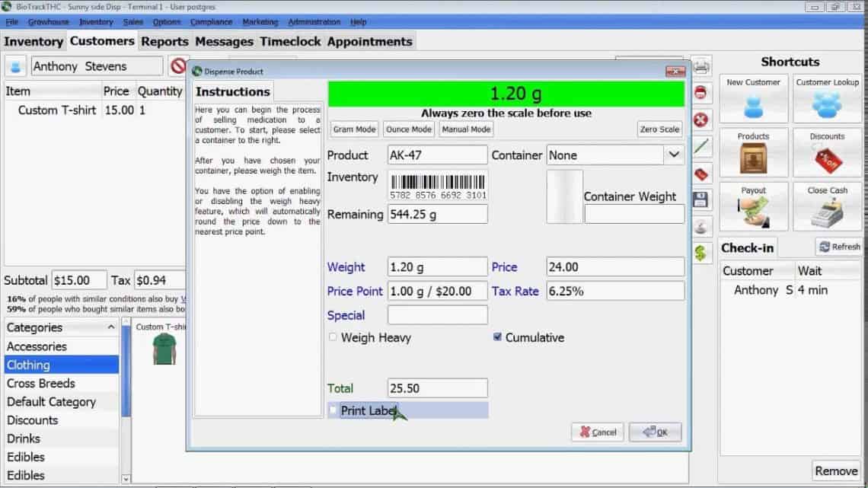
Task: Open the Container dropdown set to None
Action: 673,155
